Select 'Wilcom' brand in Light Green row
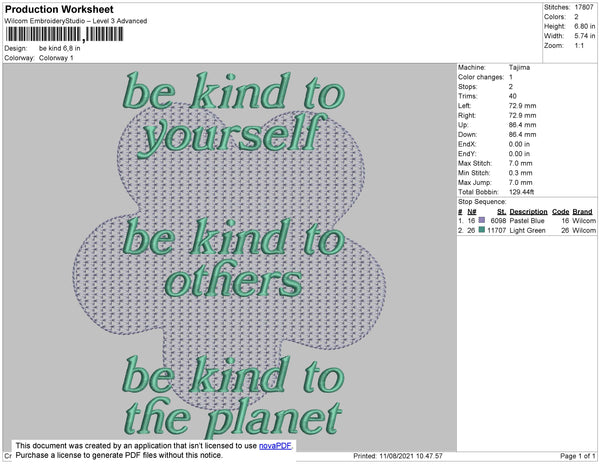 (x=584, y=230)
